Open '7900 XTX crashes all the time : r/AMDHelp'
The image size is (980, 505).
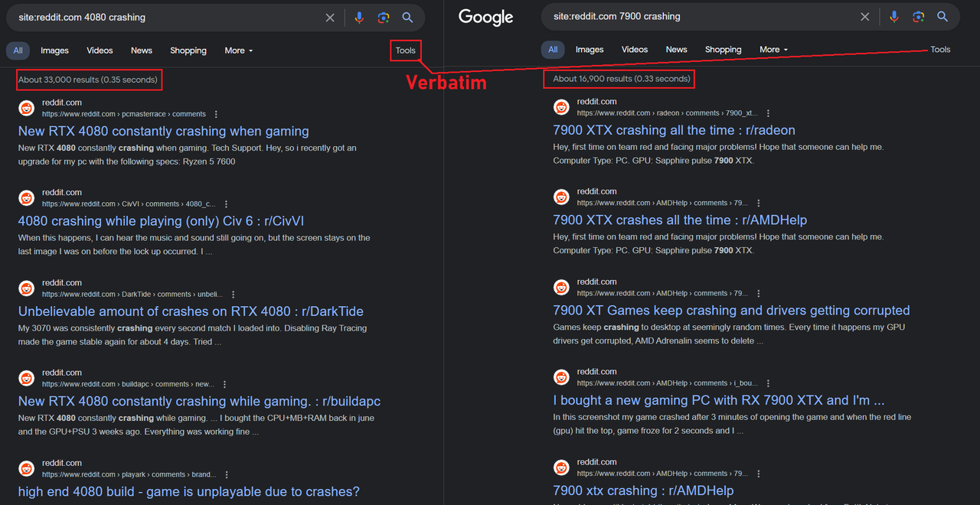click(x=680, y=220)
